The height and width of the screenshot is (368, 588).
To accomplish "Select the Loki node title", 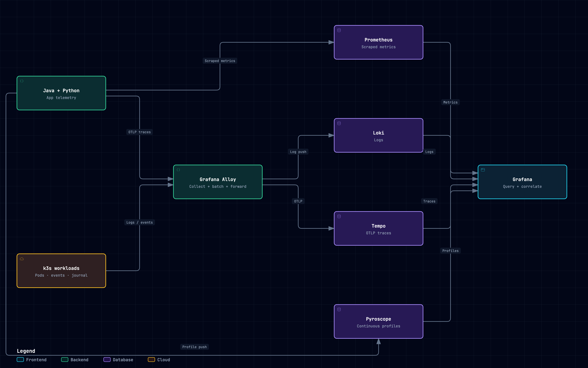I will pyautogui.click(x=378, y=133).
